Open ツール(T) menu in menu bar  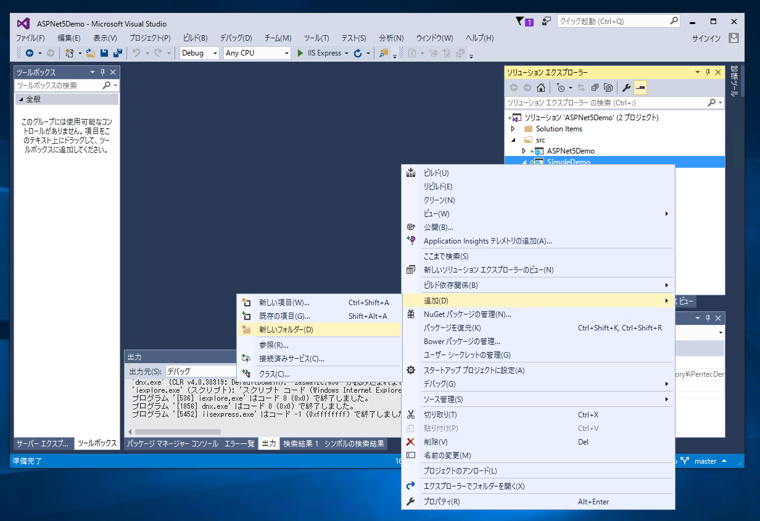(316, 38)
